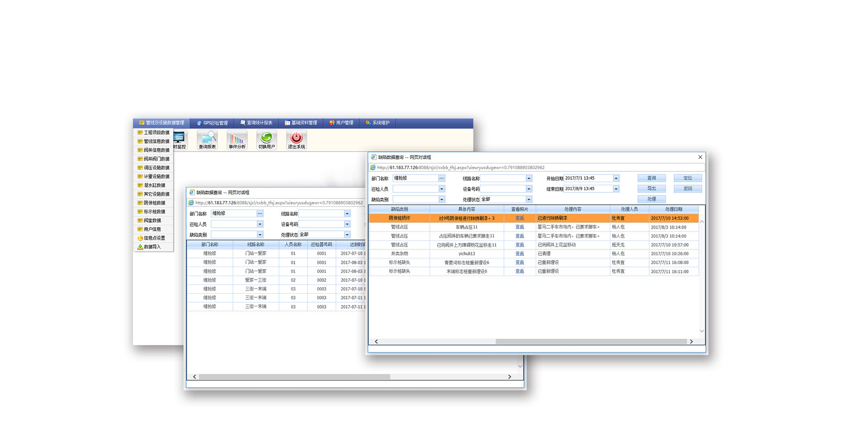Screen dimensions: 868x426
Task: Open 工程项目数据 from the dropdown list
Action: 156,133
